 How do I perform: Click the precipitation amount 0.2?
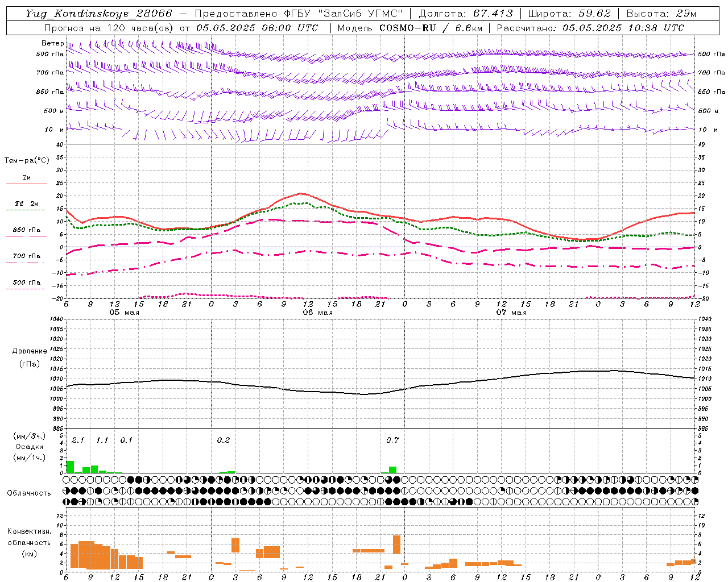coord(224,440)
